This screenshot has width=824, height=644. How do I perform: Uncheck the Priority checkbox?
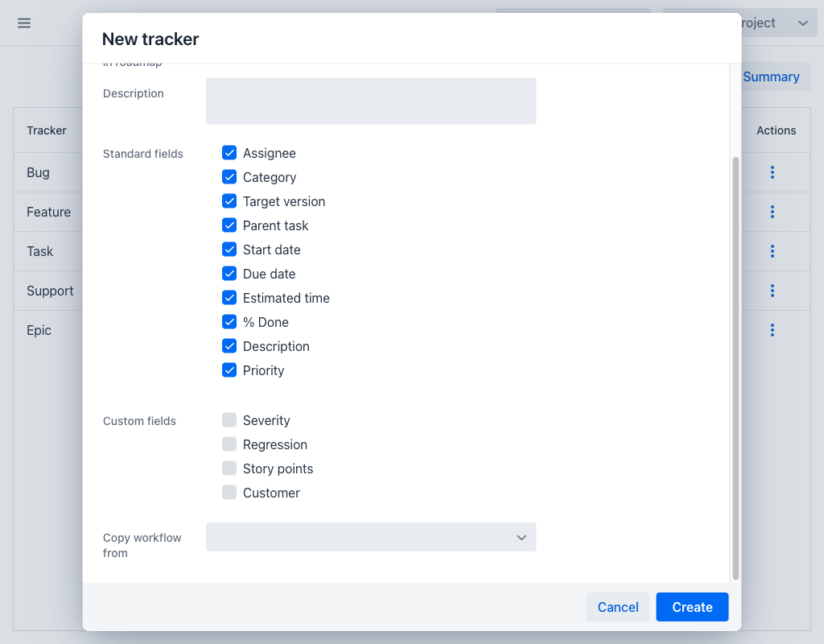tap(229, 370)
